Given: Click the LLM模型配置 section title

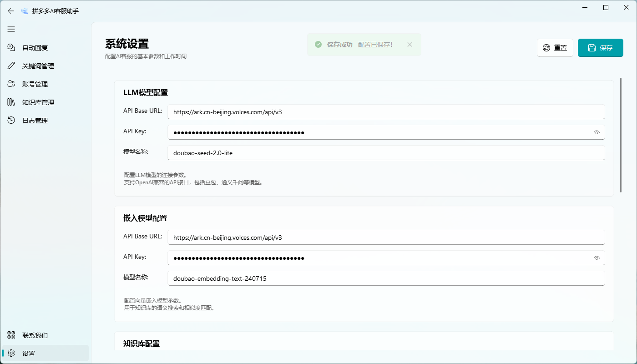Looking at the screenshot, I should coord(146,92).
